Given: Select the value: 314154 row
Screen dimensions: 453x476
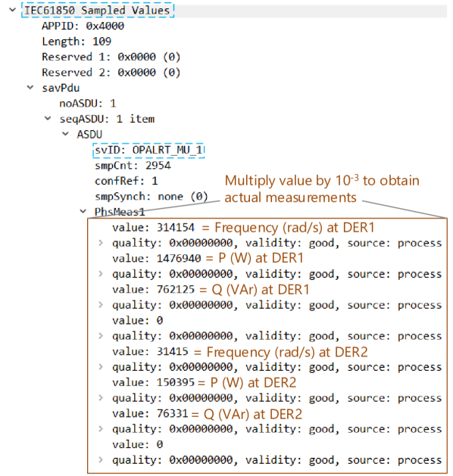Looking at the screenshot, I should tap(153, 228).
